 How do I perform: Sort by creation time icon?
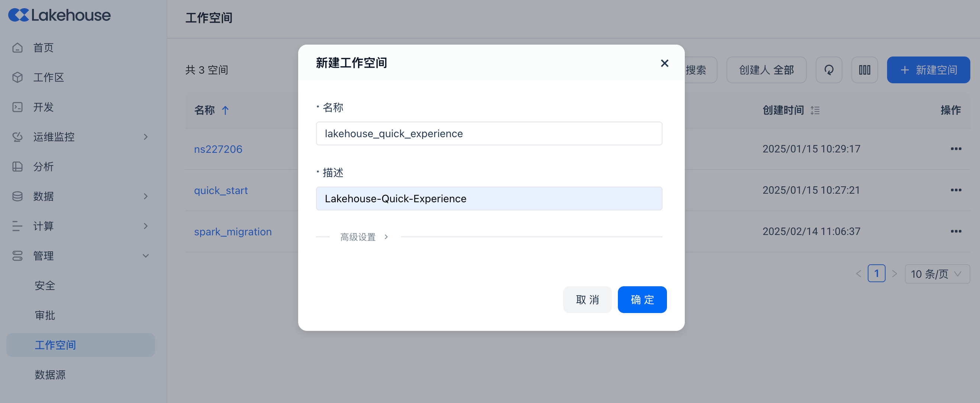(x=815, y=110)
